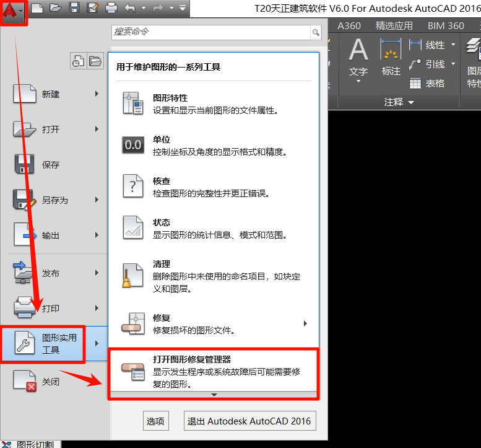Choose 状态 status tool
The width and height of the screenshot is (481, 448).
pyautogui.click(x=214, y=229)
